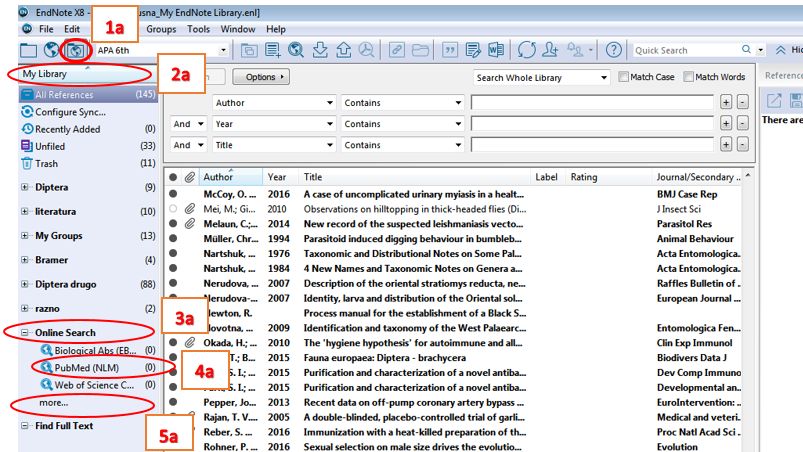This screenshot has height=452, width=803.
Task: Switch to Local Library Mode folder icon
Action: click(x=28, y=50)
